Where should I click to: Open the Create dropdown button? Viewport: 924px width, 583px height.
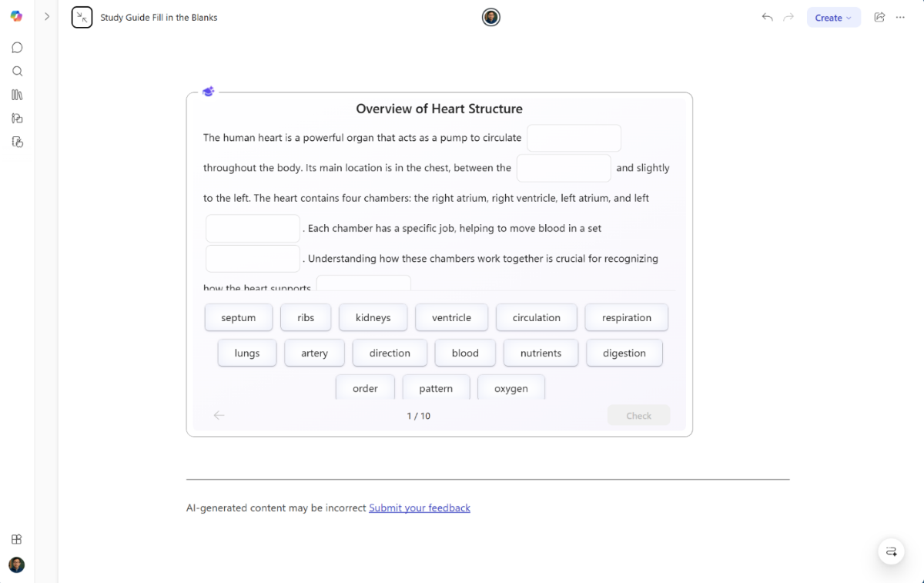(x=834, y=18)
